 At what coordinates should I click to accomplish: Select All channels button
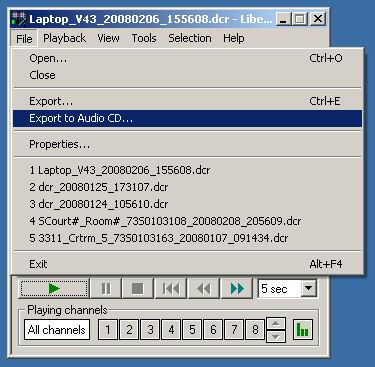tap(57, 330)
